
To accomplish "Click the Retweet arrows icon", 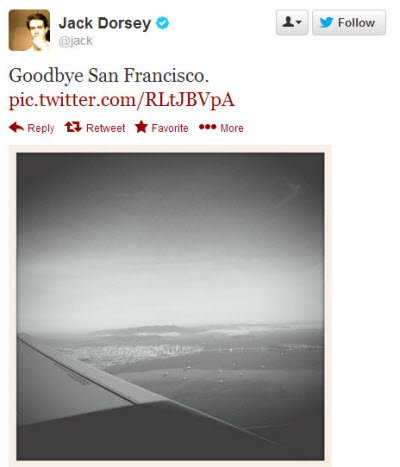I will coord(73,127).
